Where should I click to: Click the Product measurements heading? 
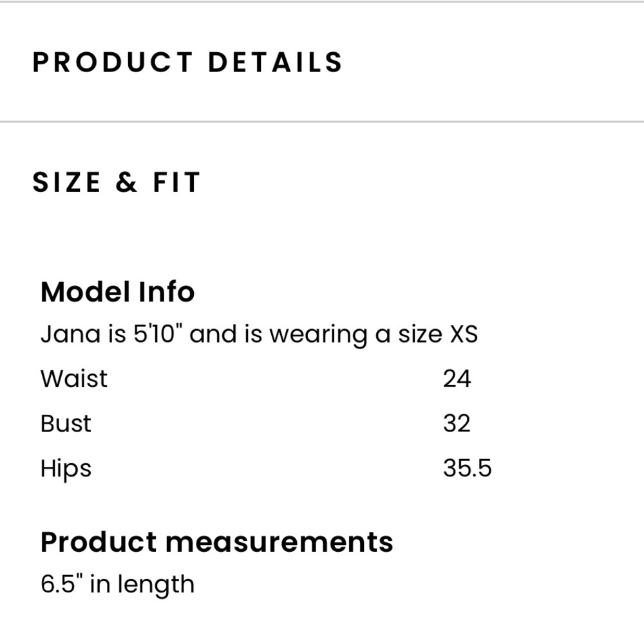click(x=216, y=542)
